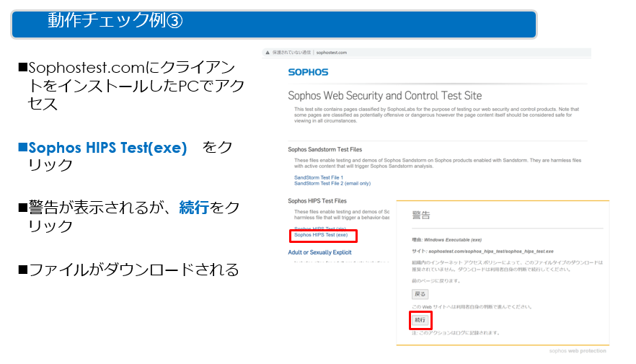Click the sophos_hips_test.exe site URL in the warning
The height and width of the screenshot is (364, 636).
tap(491, 252)
